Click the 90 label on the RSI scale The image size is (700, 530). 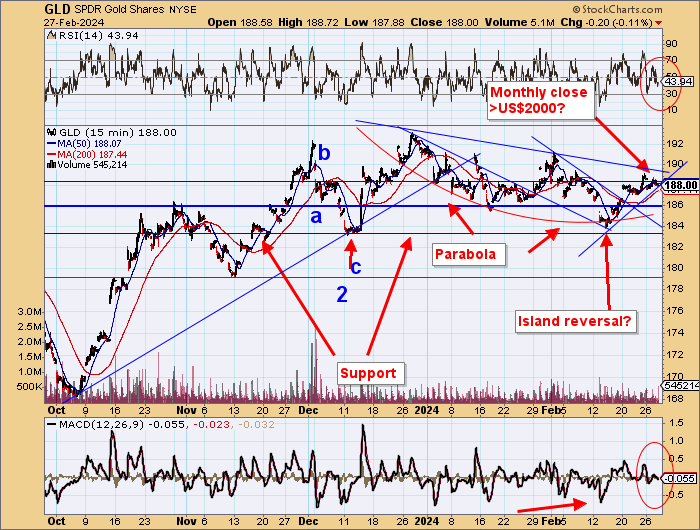[x=672, y=44]
